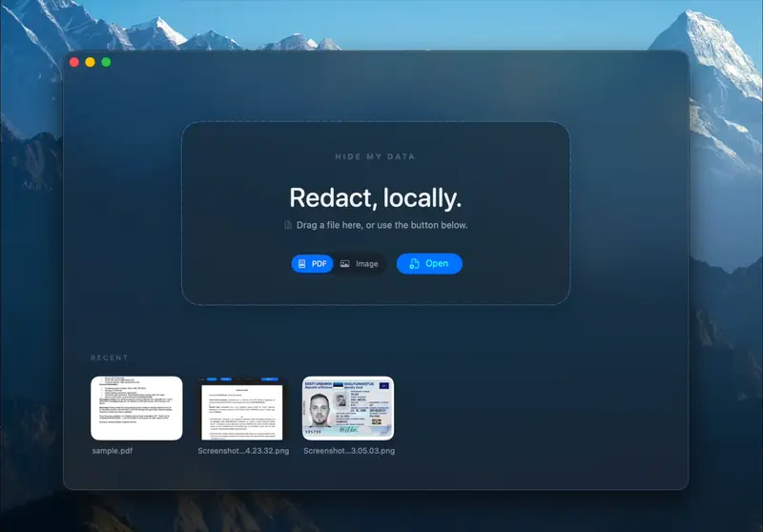This screenshot has width=763, height=532.
Task: Minimize window with yellow button
Action: (x=90, y=62)
